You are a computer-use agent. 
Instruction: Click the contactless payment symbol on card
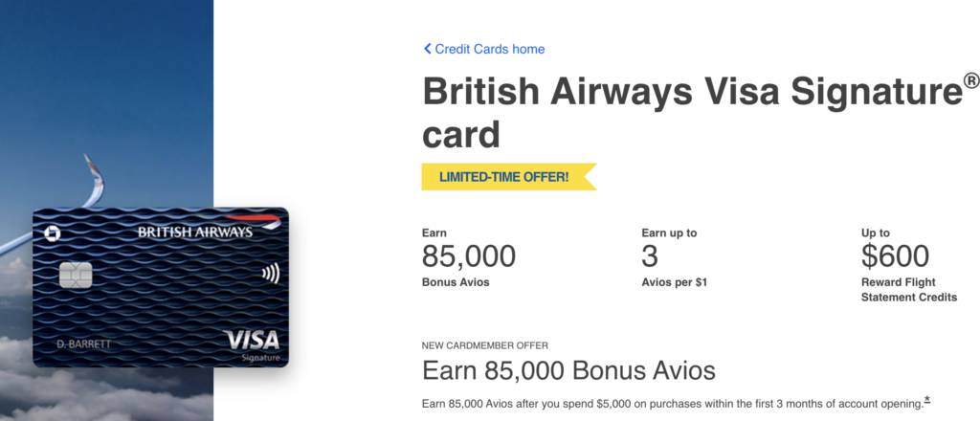(271, 273)
